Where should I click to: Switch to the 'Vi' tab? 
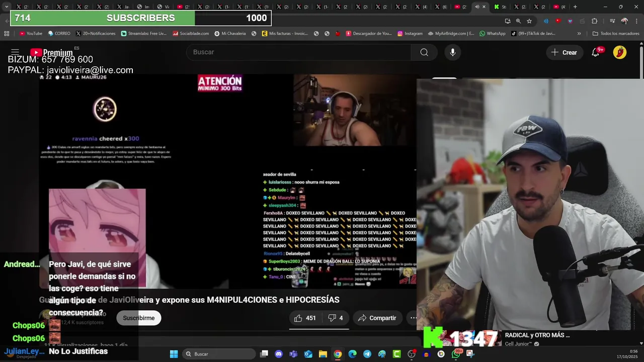tap(163, 7)
